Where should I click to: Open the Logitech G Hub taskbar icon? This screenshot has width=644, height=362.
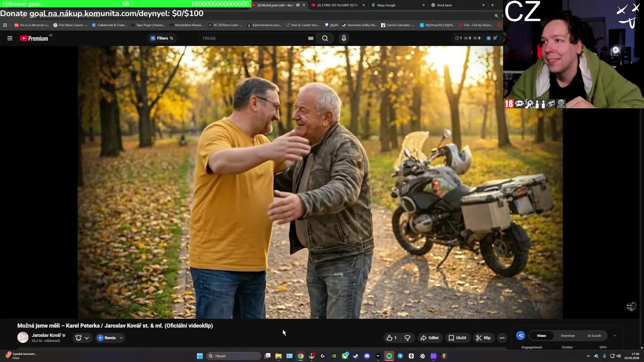click(x=323, y=356)
